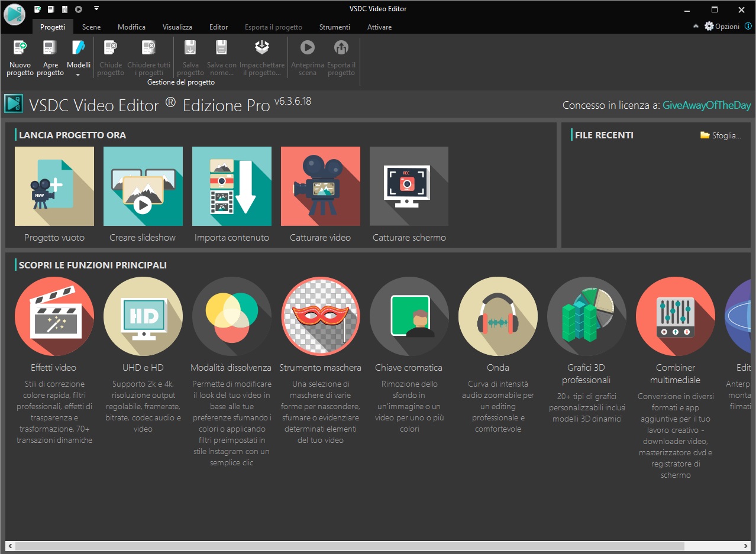
Task: Click the Grafici 3D professionali chart icon
Action: click(x=587, y=316)
